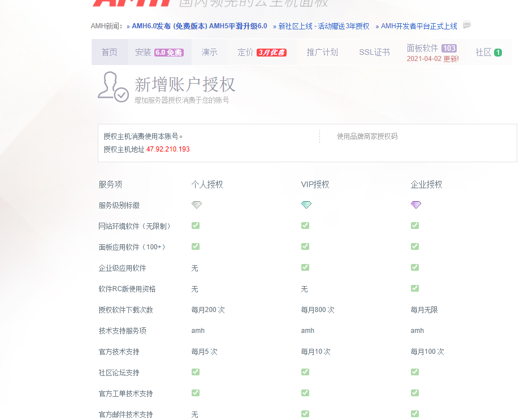Open the 安装 6.0 免费 tab
The height and width of the screenshot is (420, 524).
[159, 53]
